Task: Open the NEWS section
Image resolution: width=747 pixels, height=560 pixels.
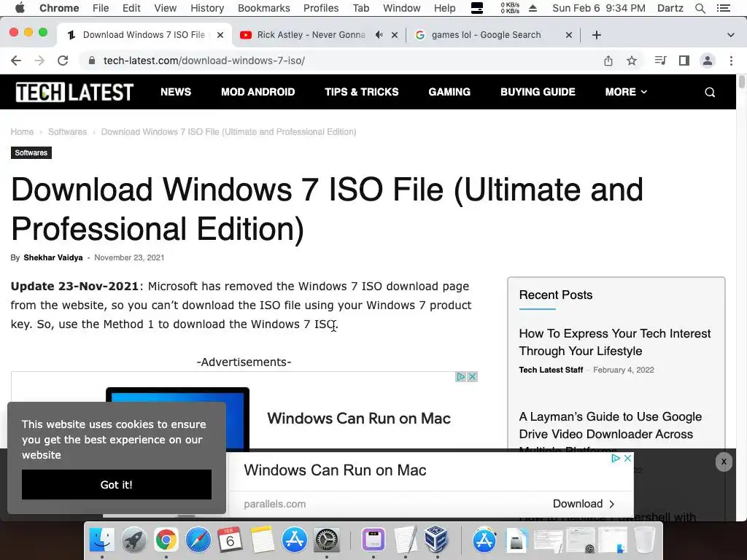Action: tap(176, 92)
